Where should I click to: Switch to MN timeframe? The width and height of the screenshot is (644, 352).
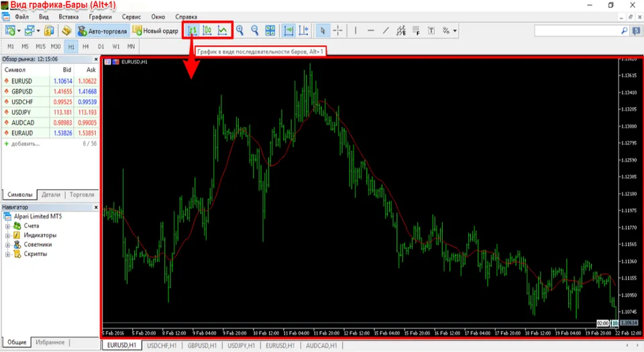pyautogui.click(x=131, y=46)
